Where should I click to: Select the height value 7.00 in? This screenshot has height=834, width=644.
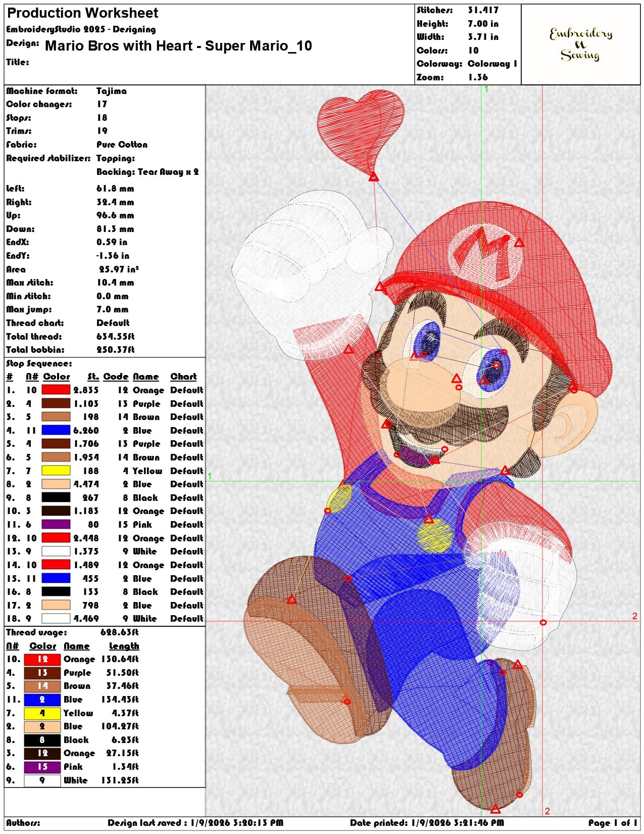pyautogui.click(x=483, y=24)
